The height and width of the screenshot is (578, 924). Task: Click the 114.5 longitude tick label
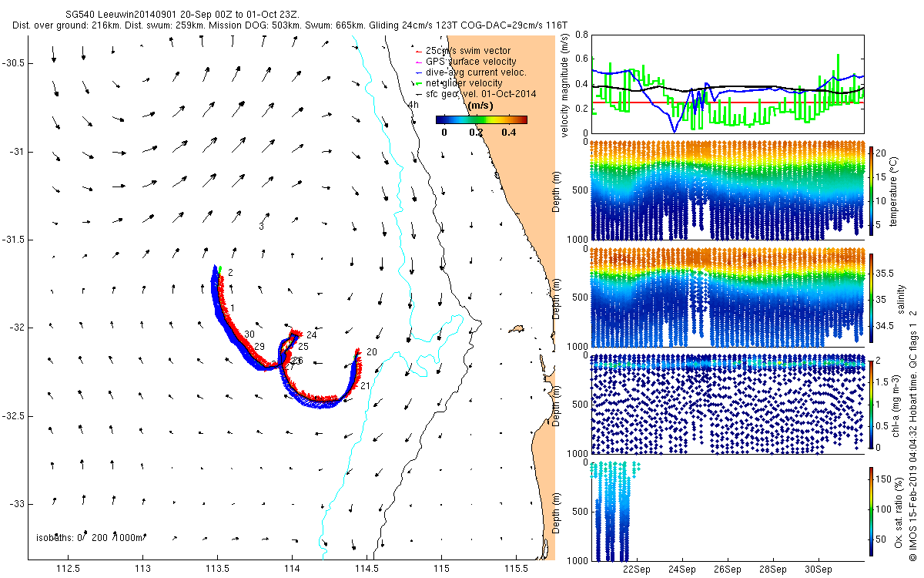point(367,569)
